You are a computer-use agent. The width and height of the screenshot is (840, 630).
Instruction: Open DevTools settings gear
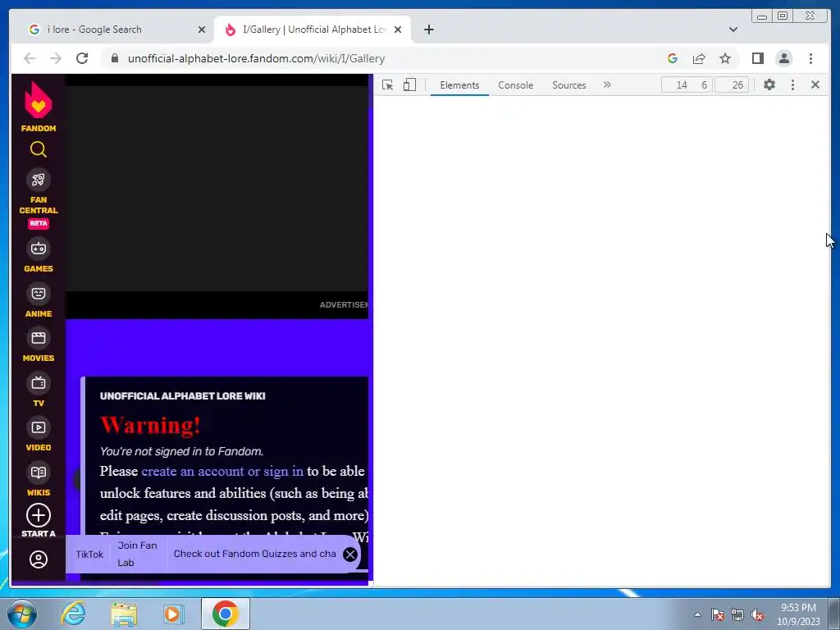pyautogui.click(x=769, y=84)
